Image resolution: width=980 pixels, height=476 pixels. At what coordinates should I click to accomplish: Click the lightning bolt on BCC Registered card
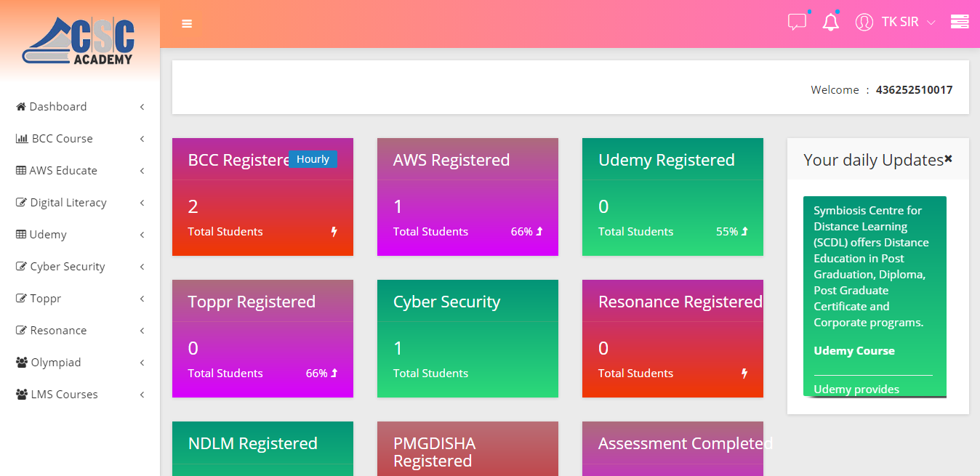[334, 232]
